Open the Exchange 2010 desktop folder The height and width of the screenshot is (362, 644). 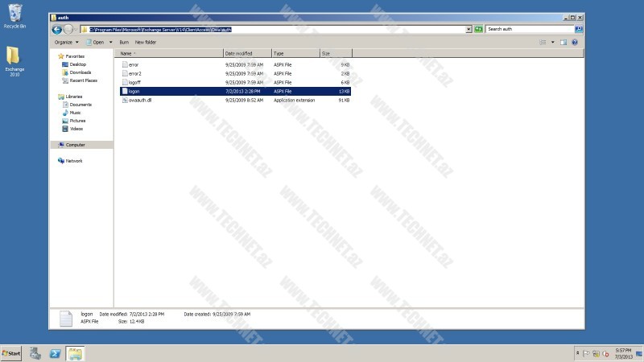coord(14,61)
